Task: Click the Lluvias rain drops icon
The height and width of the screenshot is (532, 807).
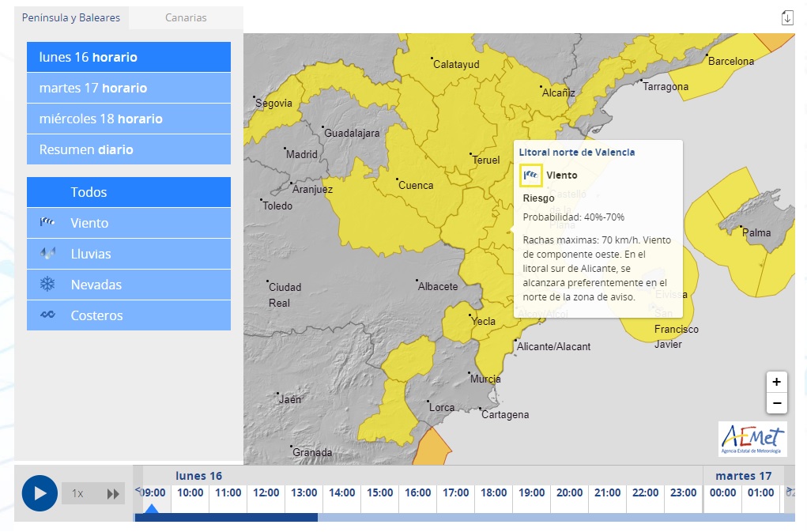Action: click(x=47, y=254)
